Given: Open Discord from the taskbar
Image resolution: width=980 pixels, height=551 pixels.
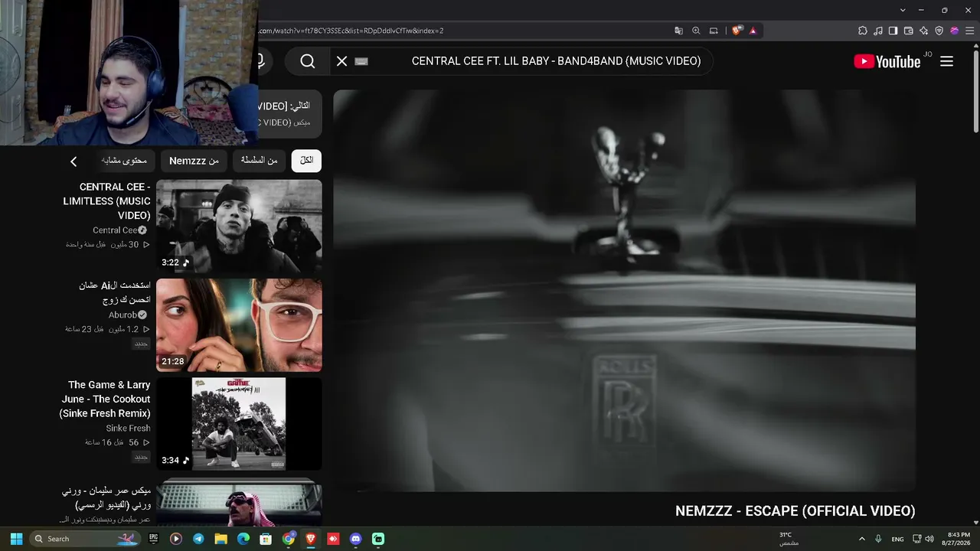Looking at the screenshot, I should [x=355, y=539].
